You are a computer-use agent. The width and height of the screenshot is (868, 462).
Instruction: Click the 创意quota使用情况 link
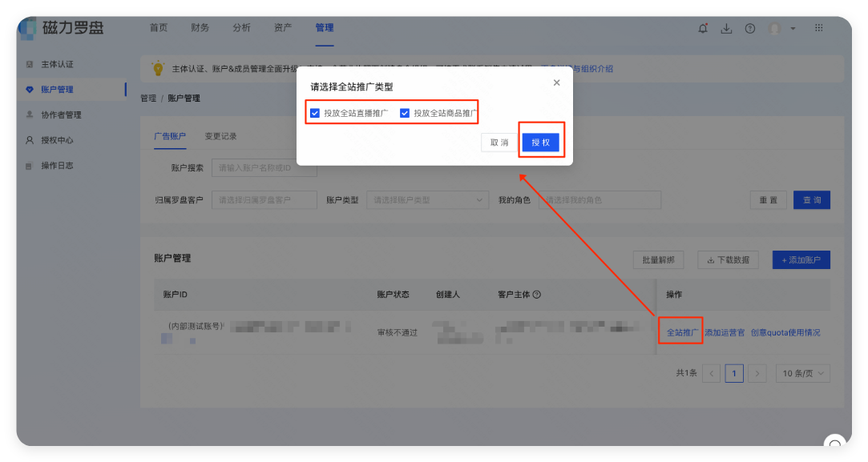pyautogui.click(x=785, y=332)
